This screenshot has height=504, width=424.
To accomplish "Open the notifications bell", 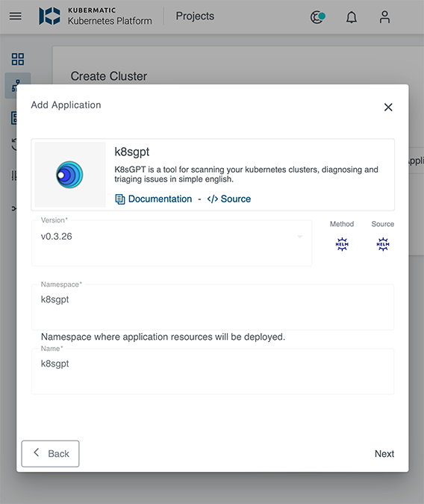I will point(352,17).
